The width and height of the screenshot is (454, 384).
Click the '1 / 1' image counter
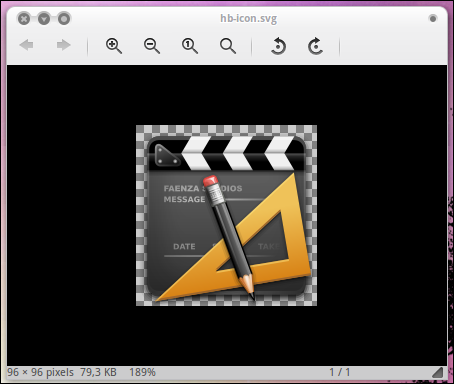click(340, 372)
